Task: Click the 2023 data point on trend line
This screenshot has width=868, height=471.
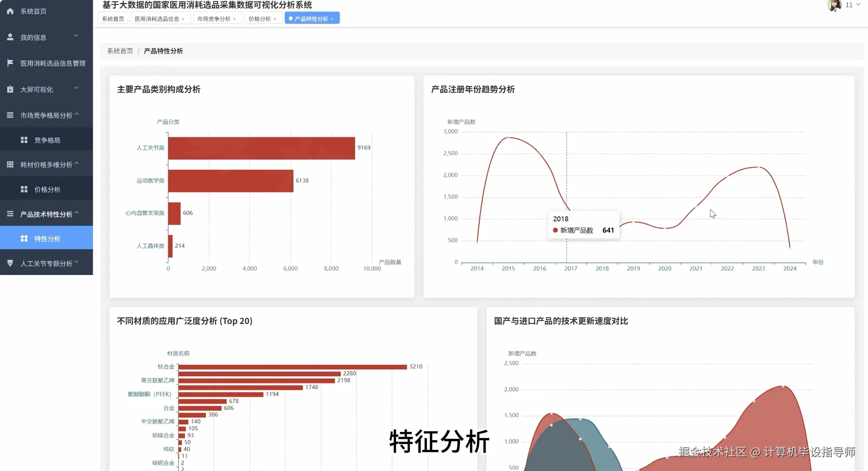Action: (x=758, y=167)
